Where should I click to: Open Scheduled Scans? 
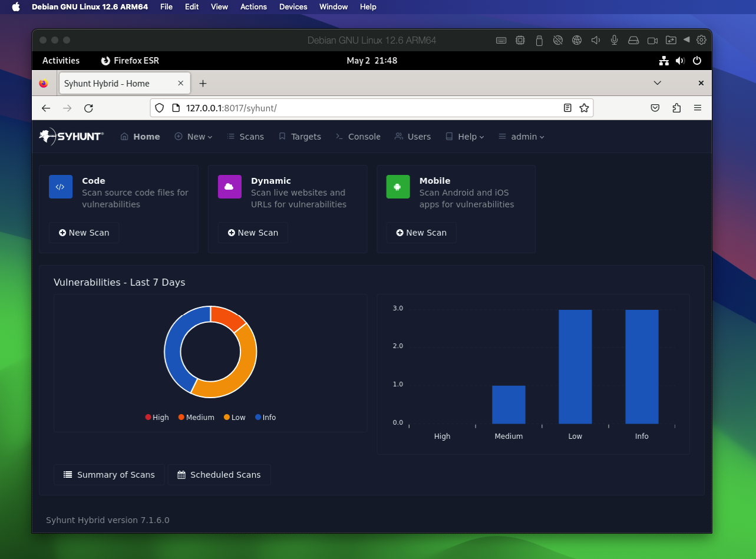coord(219,475)
